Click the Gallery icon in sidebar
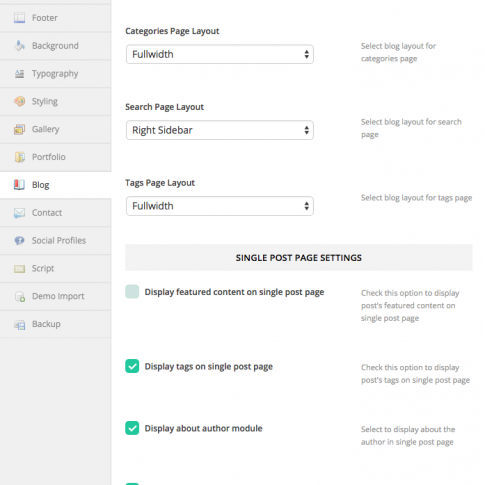485x485 pixels. tap(19, 129)
